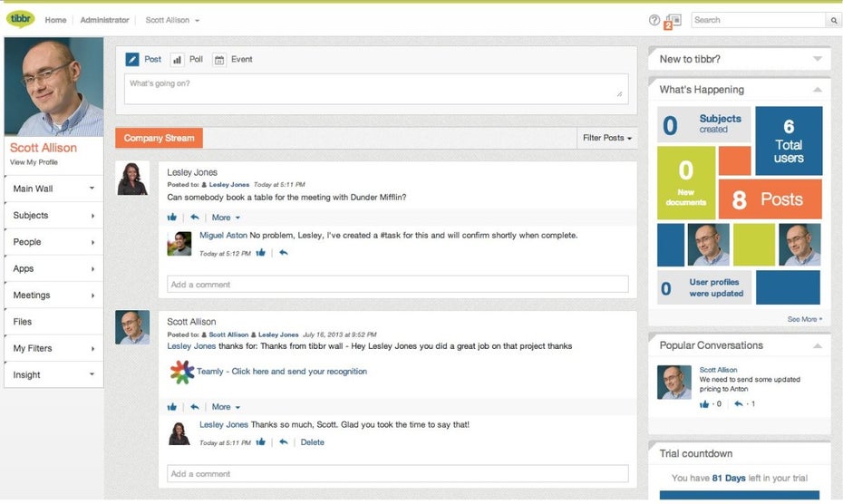Open More options on Lesley's post
Image resolution: width=843 pixels, height=504 pixels.
(x=226, y=218)
